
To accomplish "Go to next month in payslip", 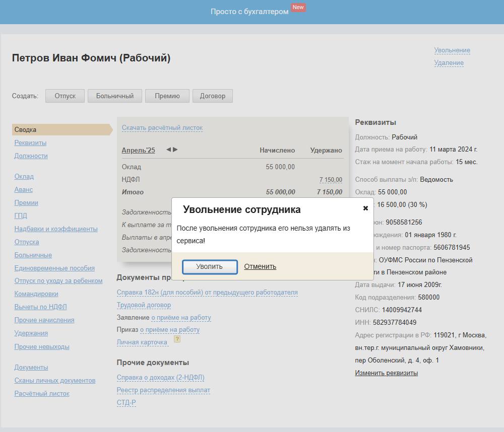I will coord(175,150).
